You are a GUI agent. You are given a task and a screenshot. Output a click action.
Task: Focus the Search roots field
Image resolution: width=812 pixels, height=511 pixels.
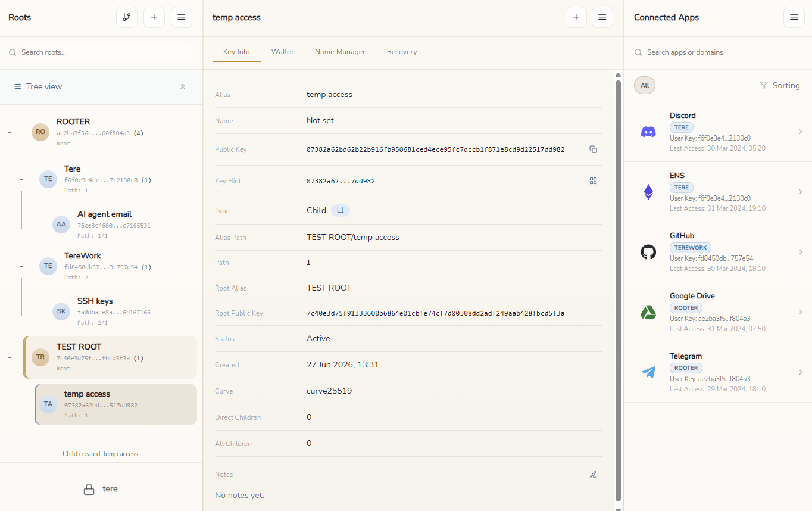tap(101, 52)
